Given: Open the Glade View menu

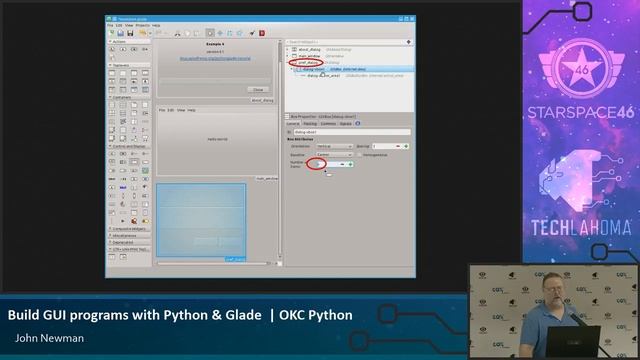Looking at the screenshot, I should point(129,25).
